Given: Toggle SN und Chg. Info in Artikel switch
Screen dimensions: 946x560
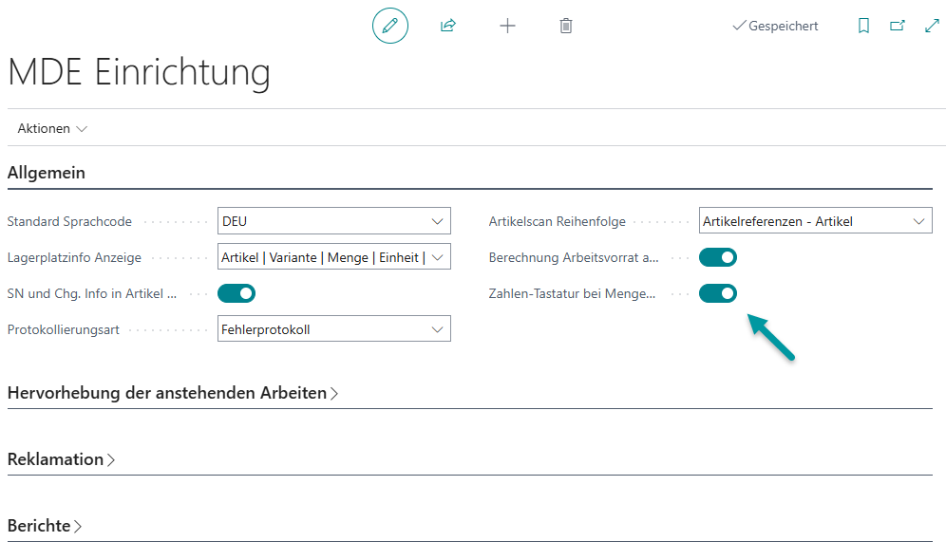Looking at the screenshot, I should (x=236, y=293).
